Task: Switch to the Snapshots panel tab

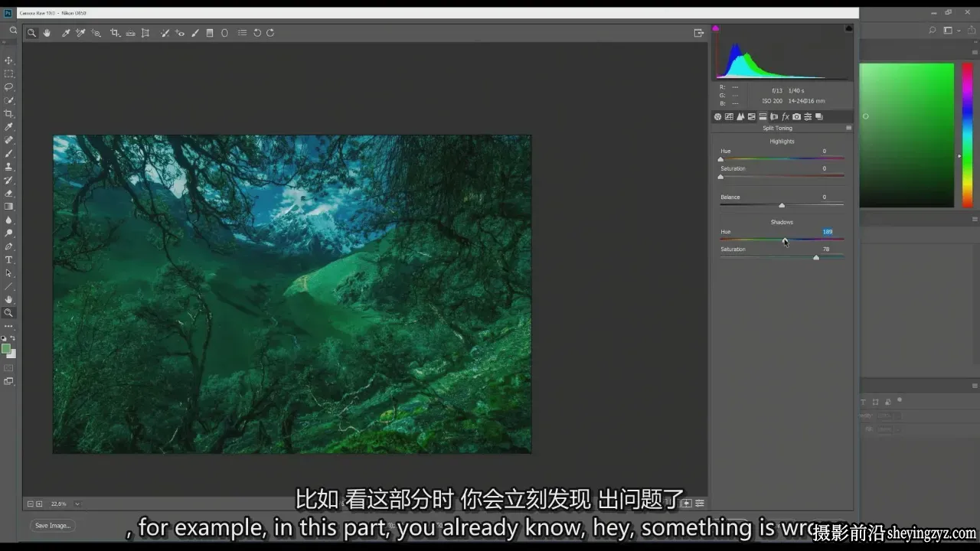Action: (x=818, y=117)
